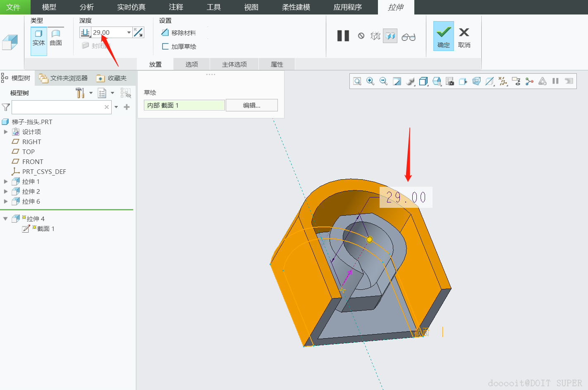Pause the extrude feature preview
The image size is (588, 390).
(x=343, y=36)
